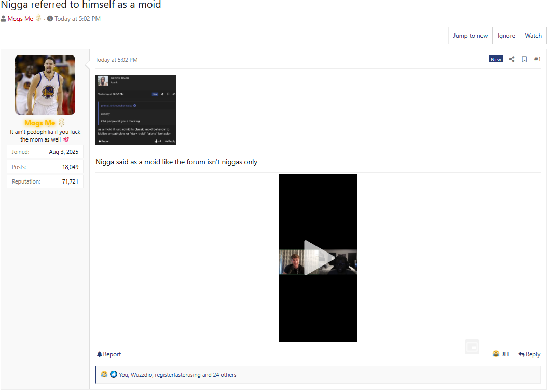Click the gold dollar icon next to avatar name
The image size is (551, 392).
(62, 122)
